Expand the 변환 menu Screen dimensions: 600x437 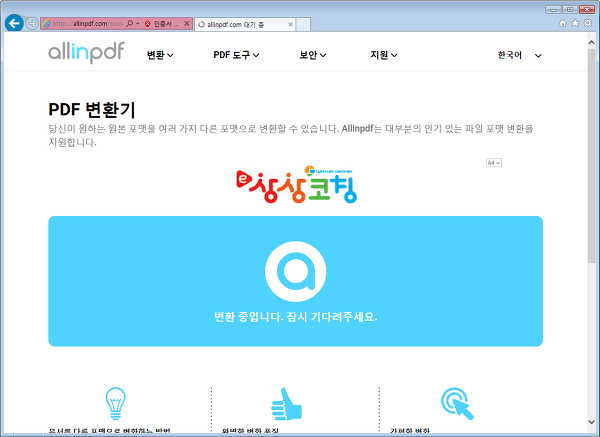(160, 55)
